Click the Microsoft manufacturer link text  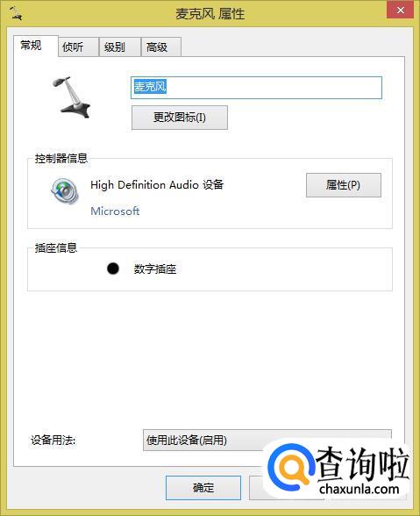tap(115, 211)
